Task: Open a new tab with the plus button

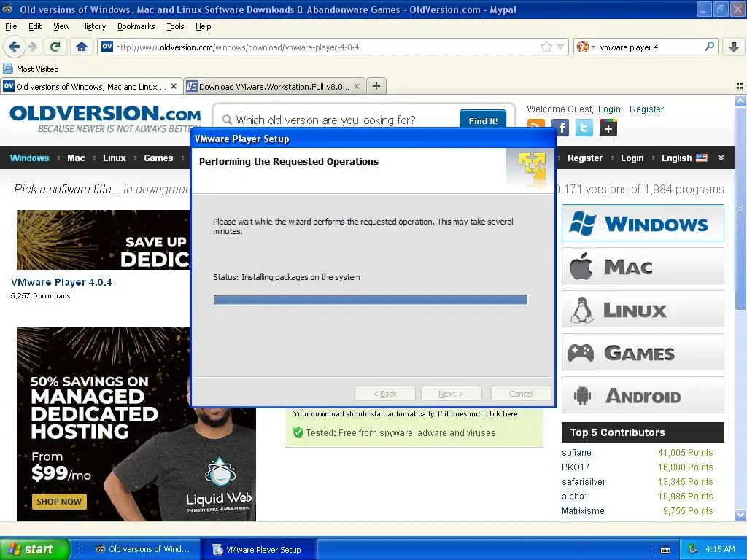Action: [x=376, y=86]
